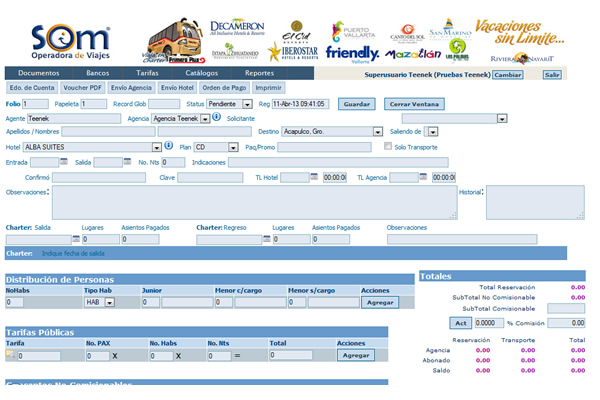This screenshot has height=400, width=600.
Task: Open the Charter Regreso calendar icon
Action: [x=267, y=240]
